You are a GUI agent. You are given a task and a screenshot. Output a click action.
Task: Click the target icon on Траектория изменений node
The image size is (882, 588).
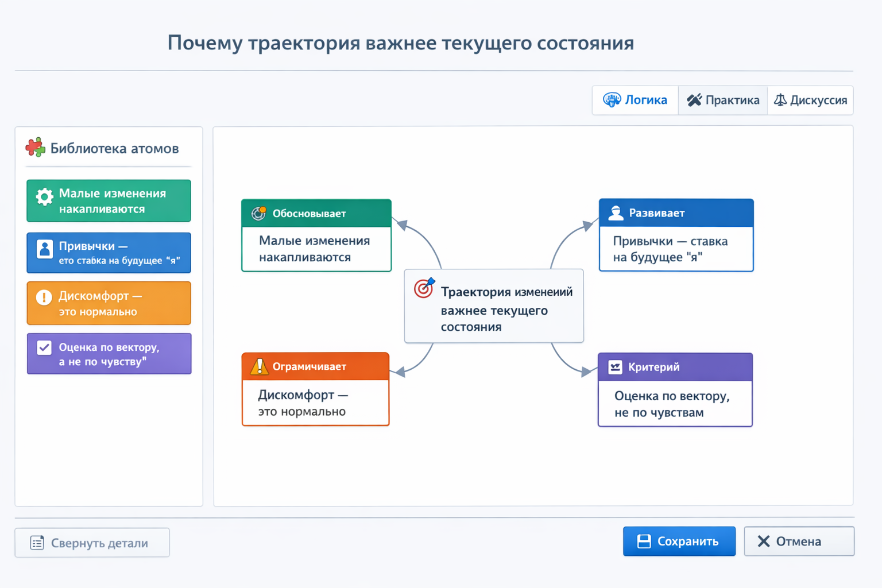pos(423,289)
